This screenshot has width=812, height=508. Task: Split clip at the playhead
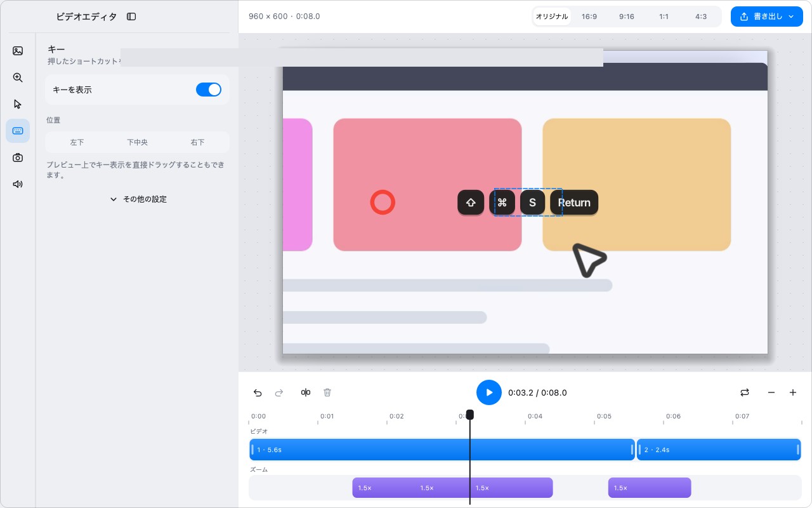[306, 392]
